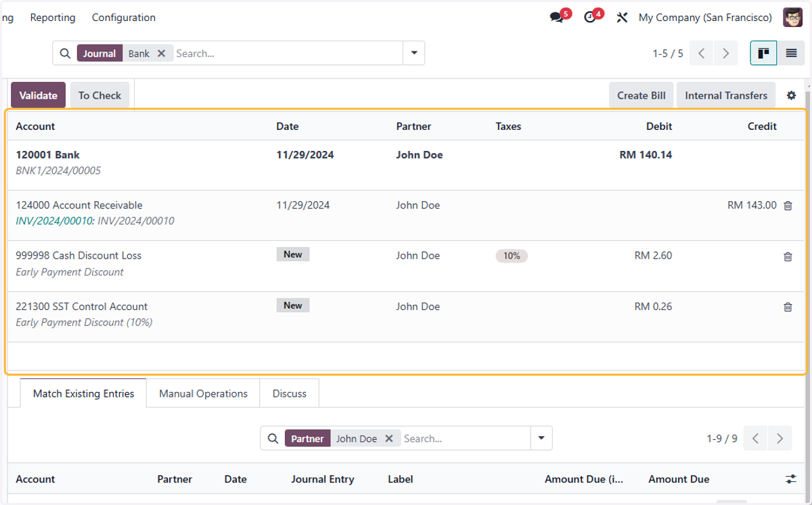Switch to kanban view

763,53
